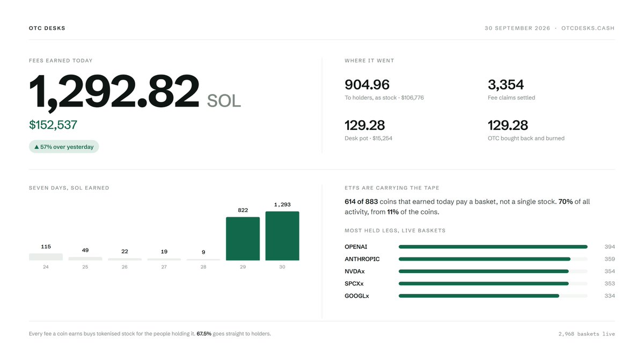This screenshot has height=362, width=644.
Task: Click the 67.5% figure in the footer
Action: (204, 334)
